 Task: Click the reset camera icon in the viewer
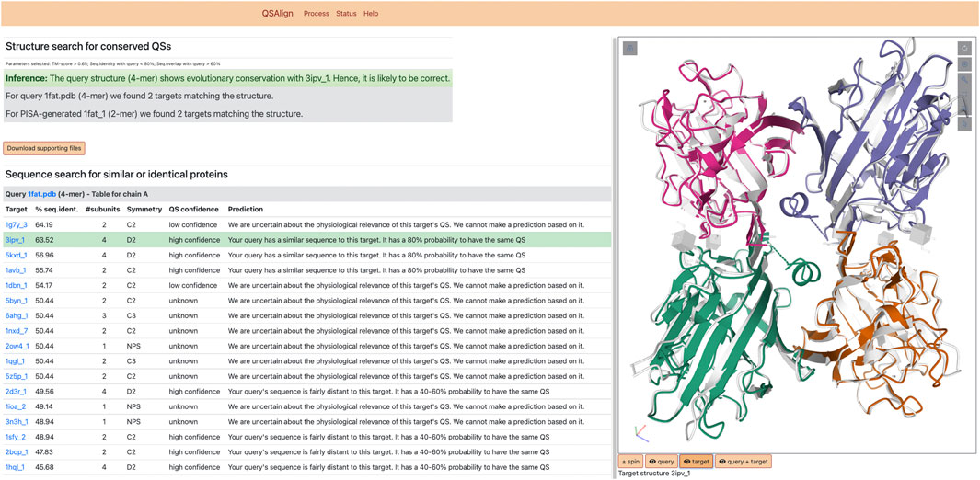[x=964, y=48]
